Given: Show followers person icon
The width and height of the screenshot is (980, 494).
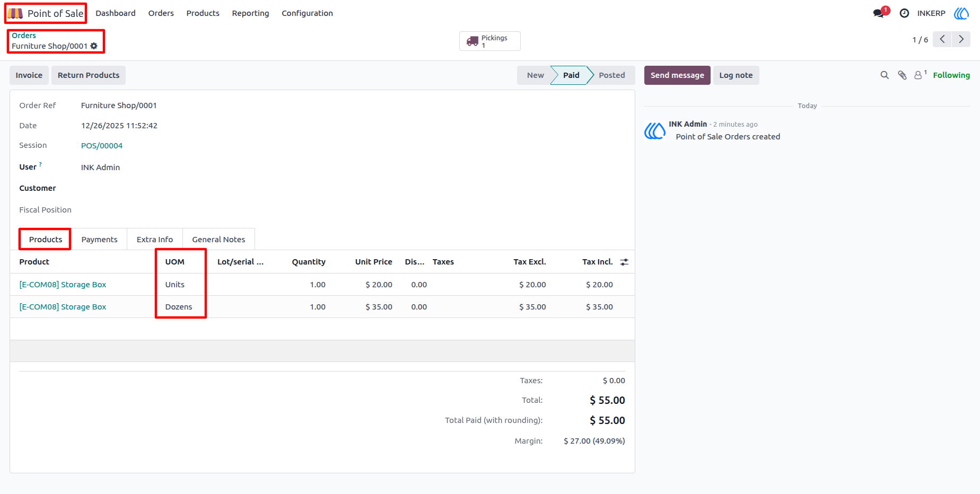Looking at the screenshot, I should (918, 75).
